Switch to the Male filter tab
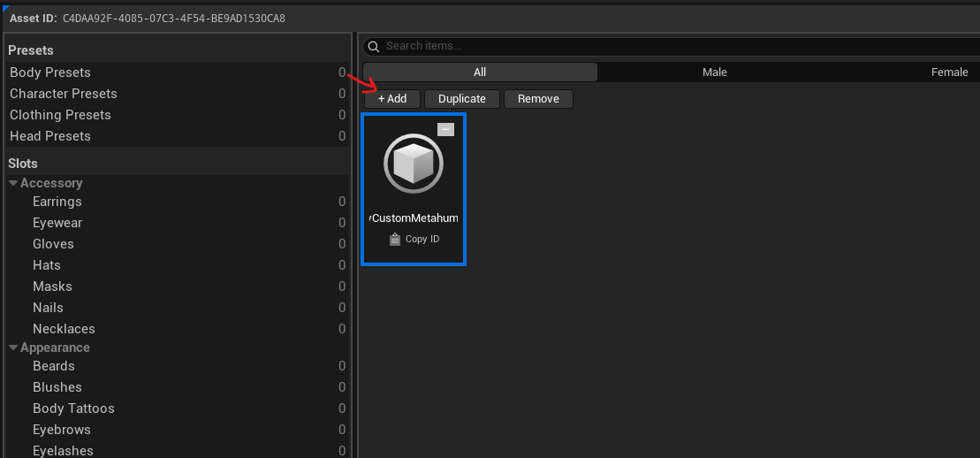980x458 pixels. click(714, 73)
